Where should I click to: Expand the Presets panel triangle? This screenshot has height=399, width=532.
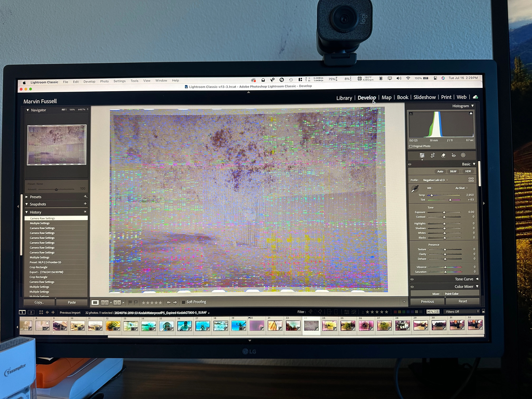click(27, 197)
